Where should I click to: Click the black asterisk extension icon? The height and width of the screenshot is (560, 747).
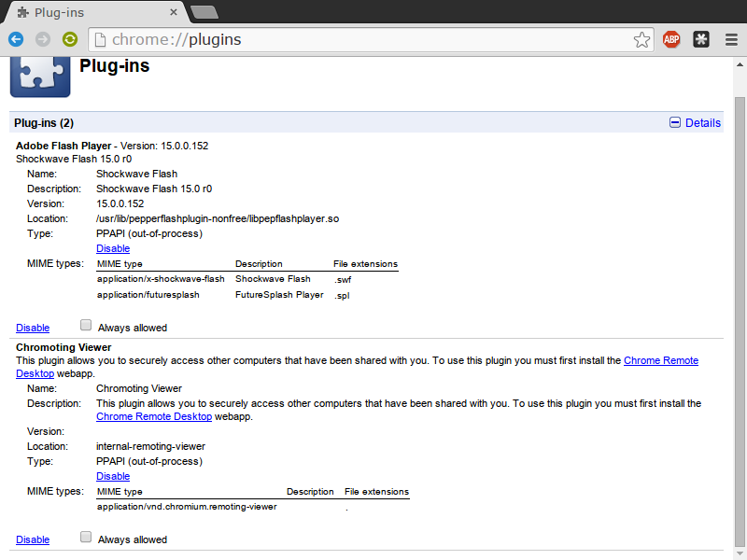[701, 39]
